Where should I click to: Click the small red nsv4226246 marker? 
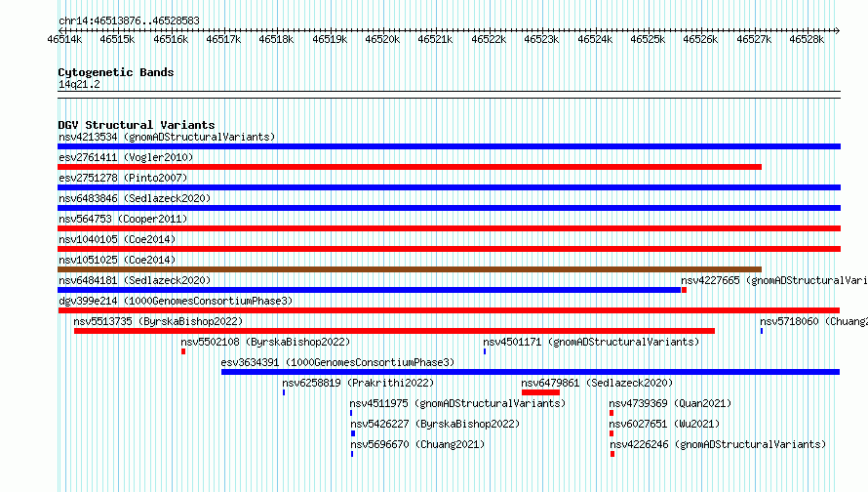coord(612,454)
